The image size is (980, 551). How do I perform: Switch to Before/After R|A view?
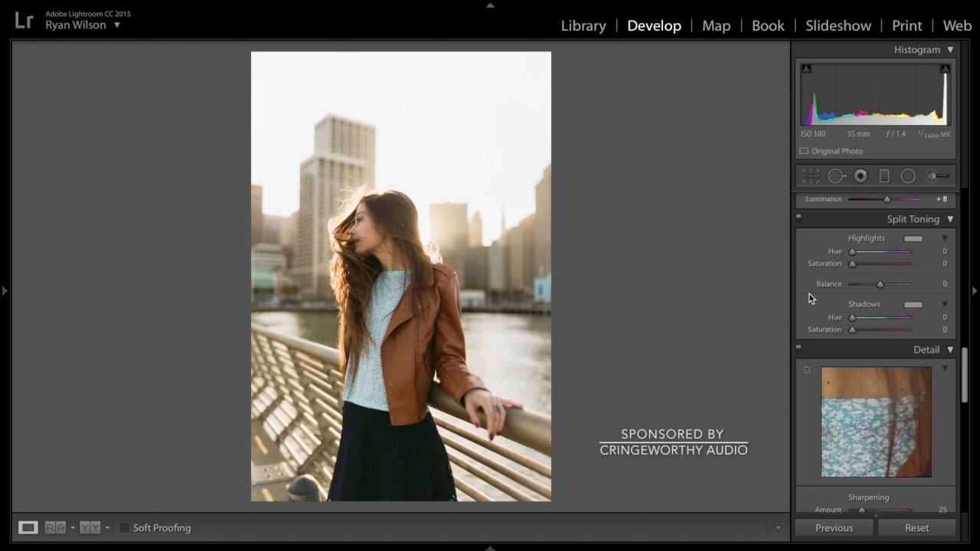(55, 527)
